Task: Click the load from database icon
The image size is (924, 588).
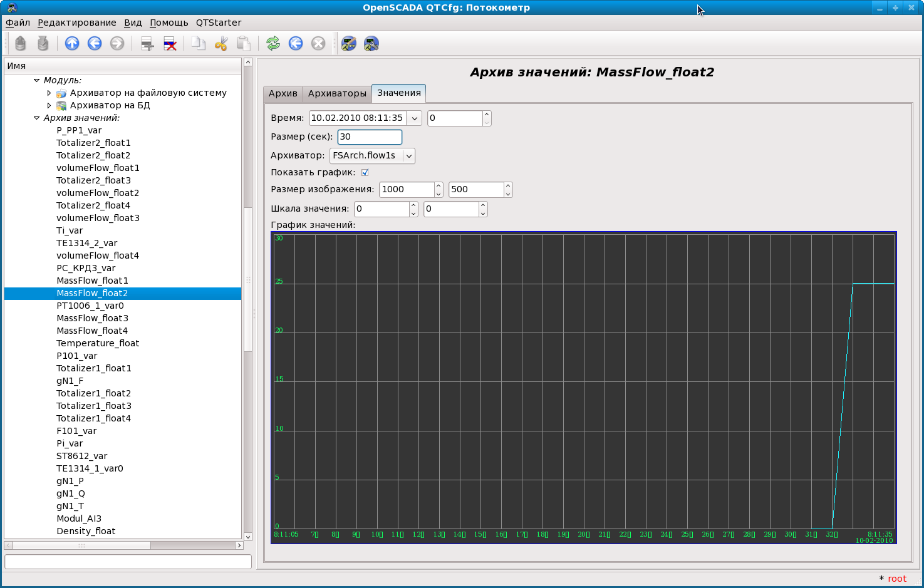Action: click(21, 43)
